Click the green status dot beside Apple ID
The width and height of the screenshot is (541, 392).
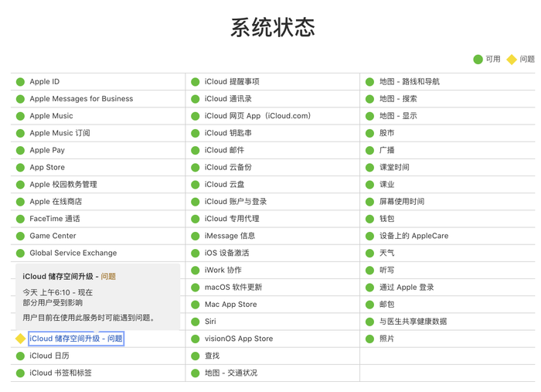click(20, 82)
